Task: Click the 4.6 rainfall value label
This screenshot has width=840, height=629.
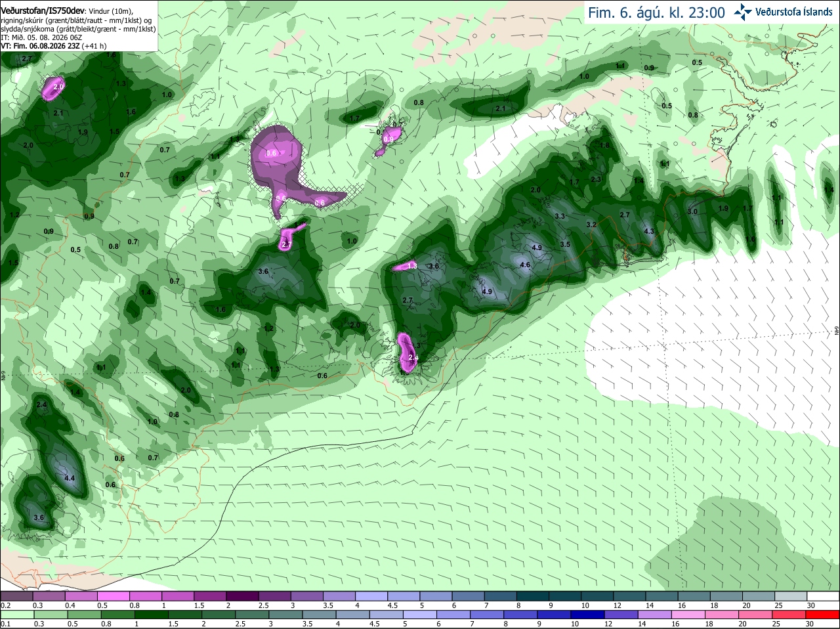Action: click(525, 265)
